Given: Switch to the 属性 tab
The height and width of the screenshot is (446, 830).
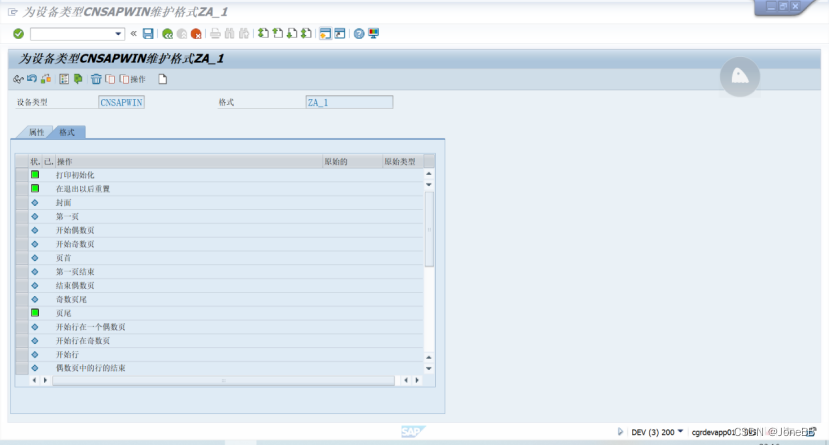Looking at the screenshot, I should [x=37, y=132].
